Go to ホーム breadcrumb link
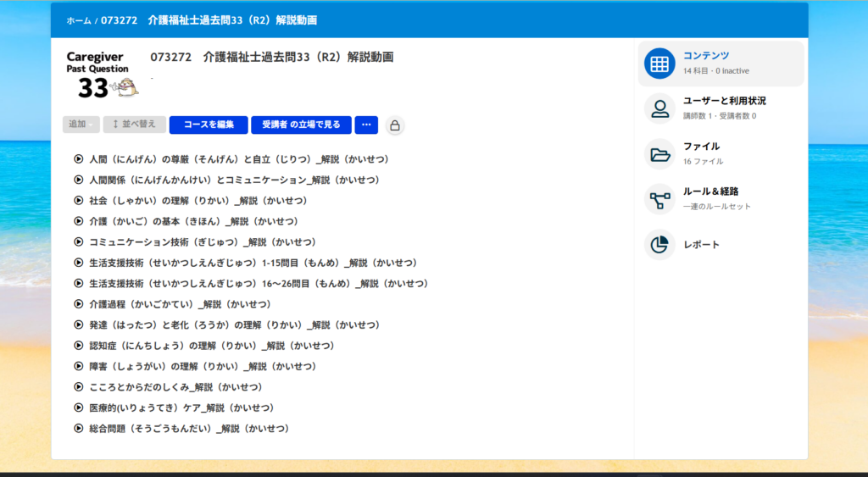This screenshot has width=868, height=477. (x=78, y=20)
